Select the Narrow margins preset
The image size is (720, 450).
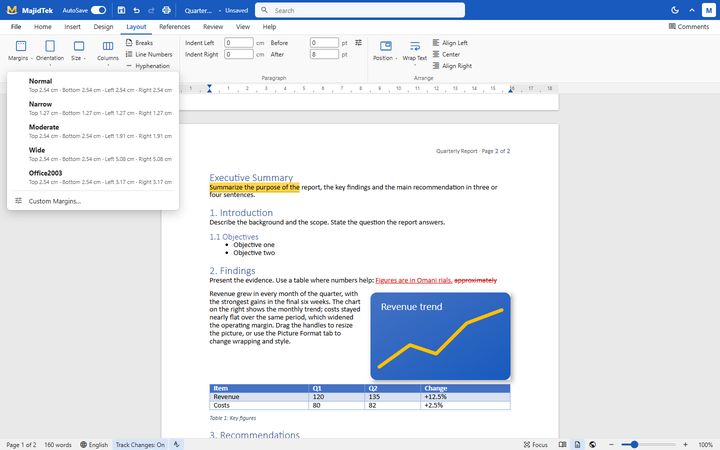(x=93, y=108)
